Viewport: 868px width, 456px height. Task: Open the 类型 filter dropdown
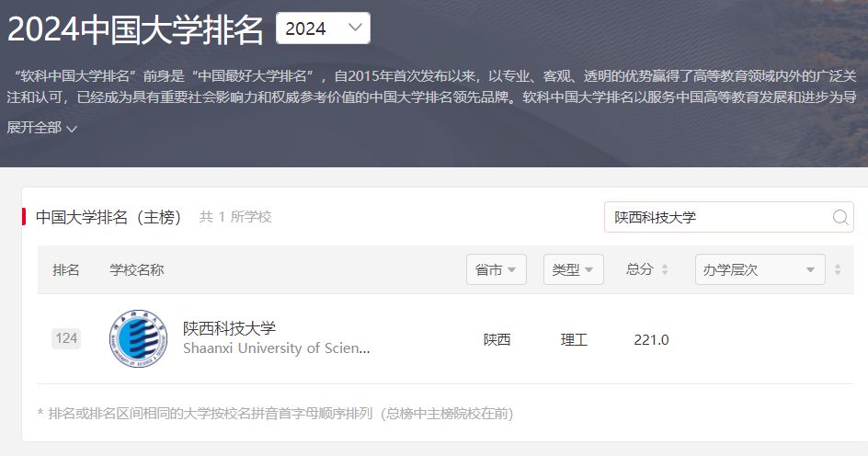click(x=573, y=269)
